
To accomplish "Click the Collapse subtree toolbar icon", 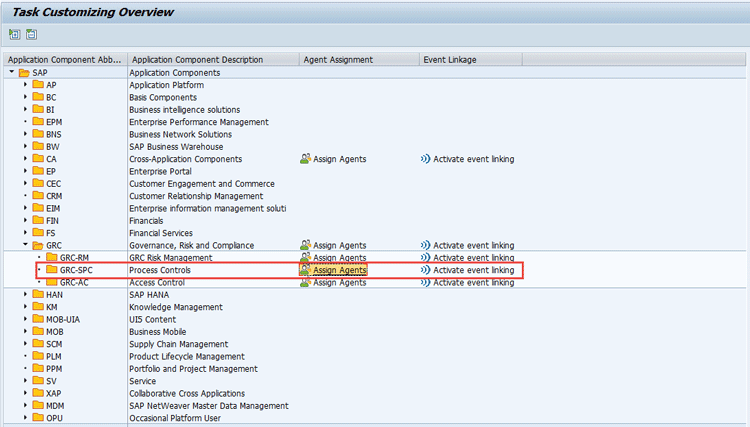I will coord(31,34).
